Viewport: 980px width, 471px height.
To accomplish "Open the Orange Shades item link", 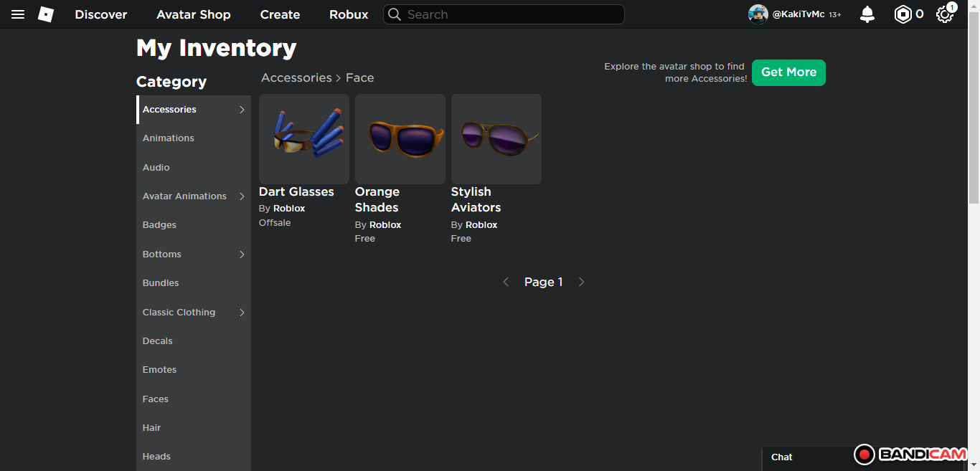I will click(377, 199).
